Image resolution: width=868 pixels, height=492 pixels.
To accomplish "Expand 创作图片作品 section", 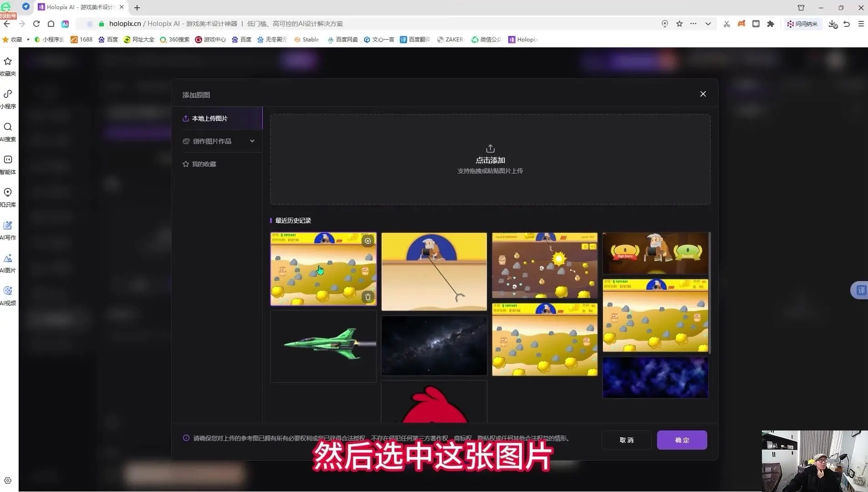I will point(219,141).
